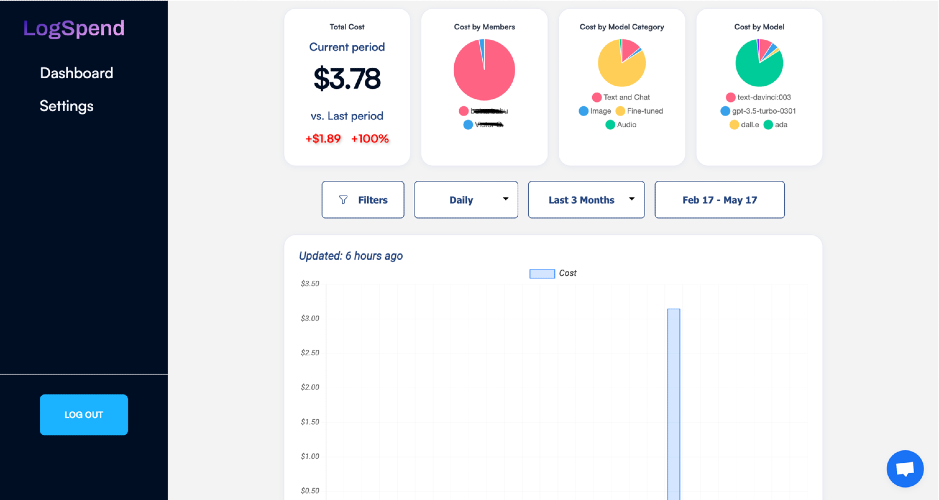
Task: Open the Daily interval dropdown
Action: (x=466, y=200)
